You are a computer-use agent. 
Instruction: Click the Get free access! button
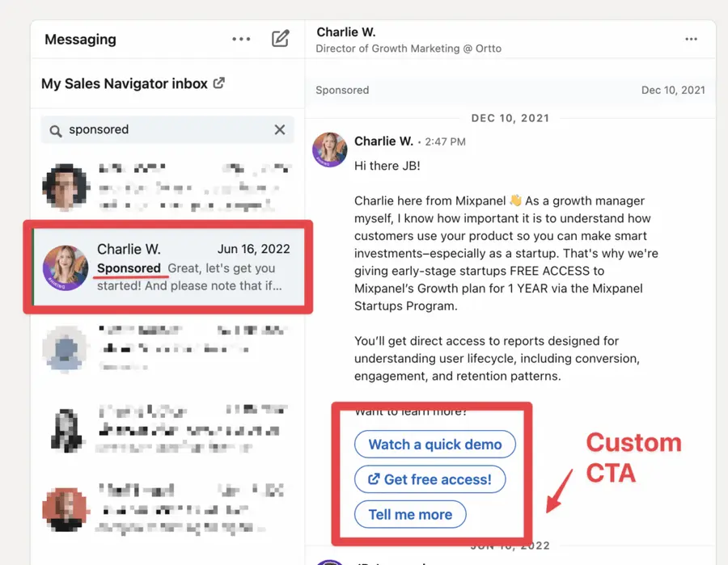(x=430, y=479)
